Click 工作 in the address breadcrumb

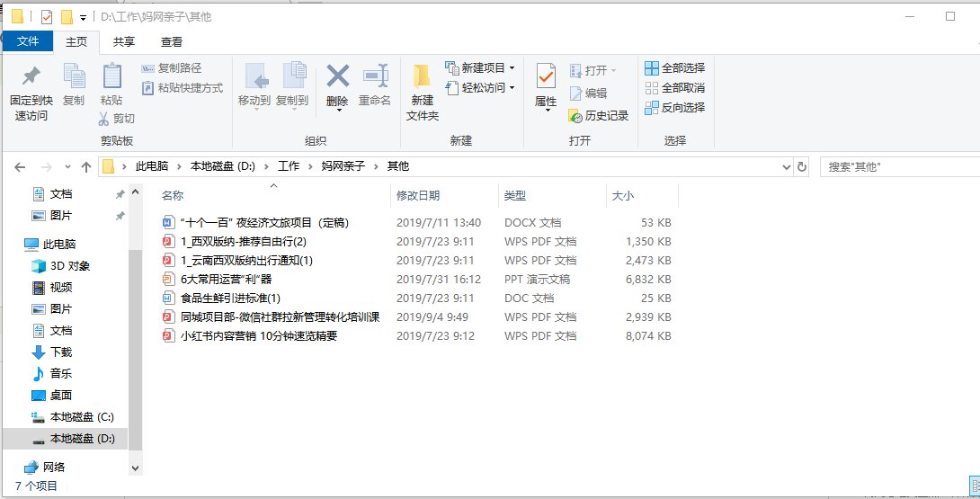(289, 166)
